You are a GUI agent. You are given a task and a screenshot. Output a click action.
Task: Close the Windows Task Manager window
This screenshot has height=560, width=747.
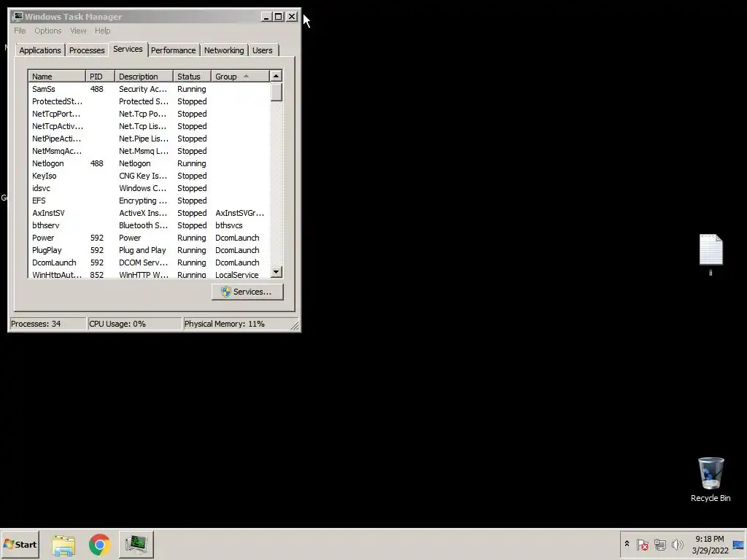click(x=292, y=17)
